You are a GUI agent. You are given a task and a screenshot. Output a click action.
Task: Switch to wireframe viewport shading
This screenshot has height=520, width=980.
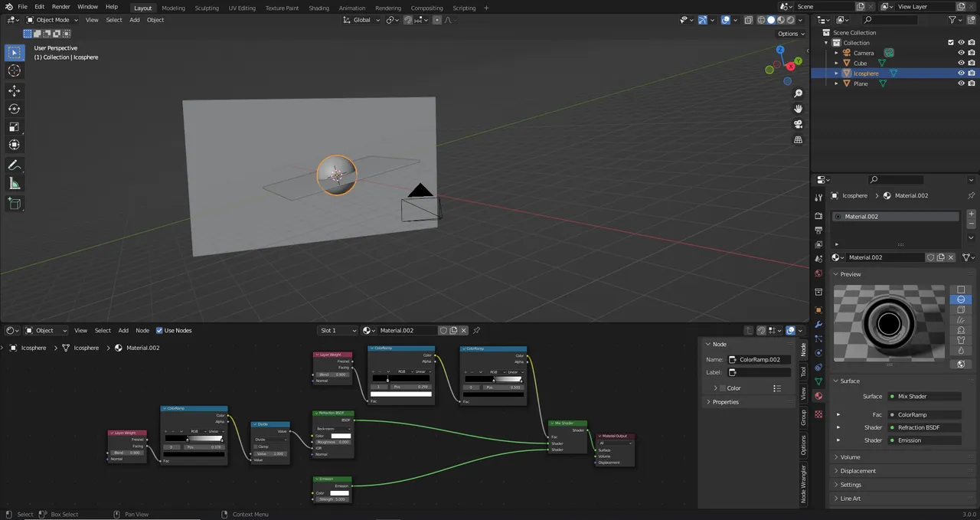(762, 20)
